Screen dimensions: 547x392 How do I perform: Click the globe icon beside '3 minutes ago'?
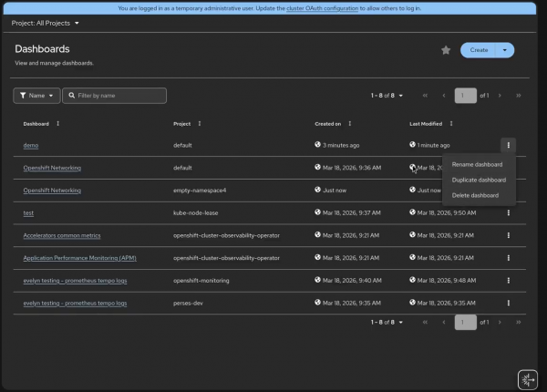pyautogui.click(x=317, y=144)
